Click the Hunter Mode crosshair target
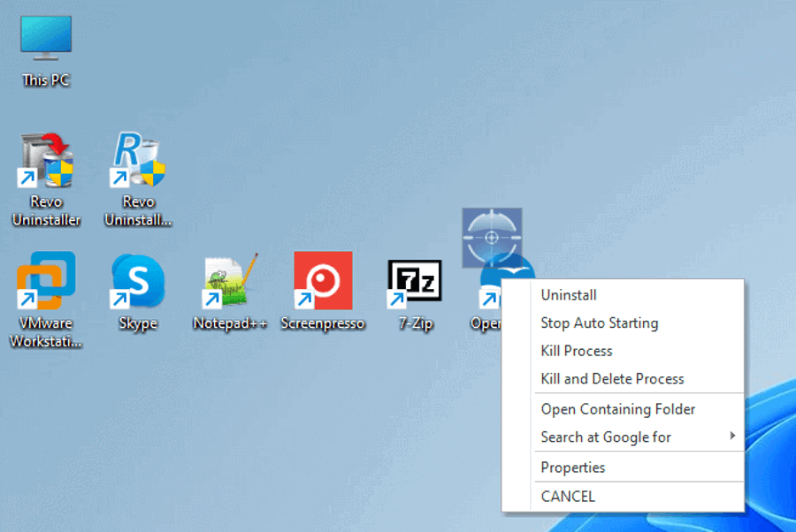The width and height of the screenshot is (796, 532). pos(492,238)
